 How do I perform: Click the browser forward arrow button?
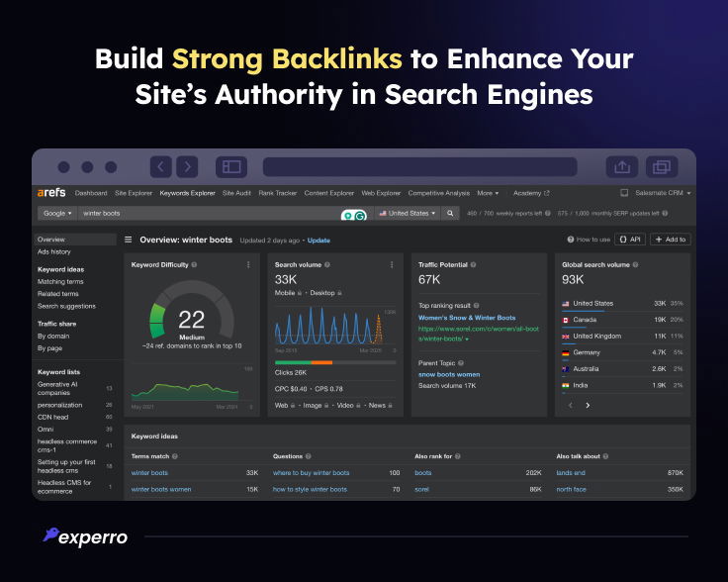pos(187,166)
